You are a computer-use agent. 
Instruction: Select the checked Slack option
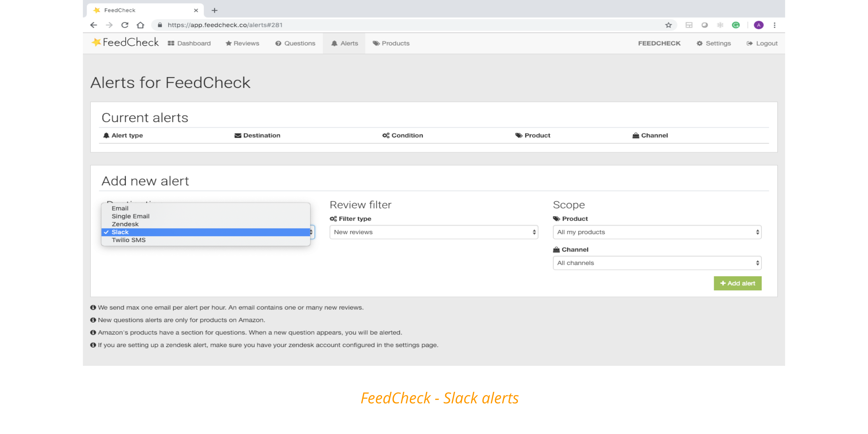(205, 232)
